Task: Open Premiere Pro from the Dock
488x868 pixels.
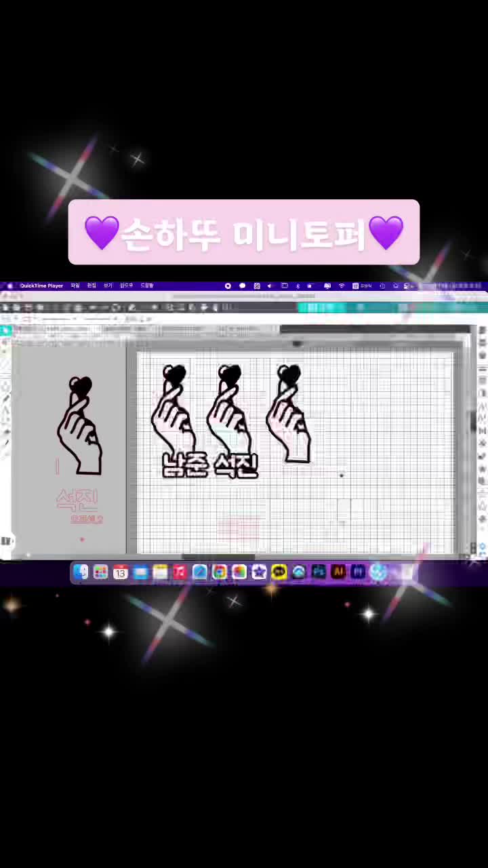Action: (358, 572)
